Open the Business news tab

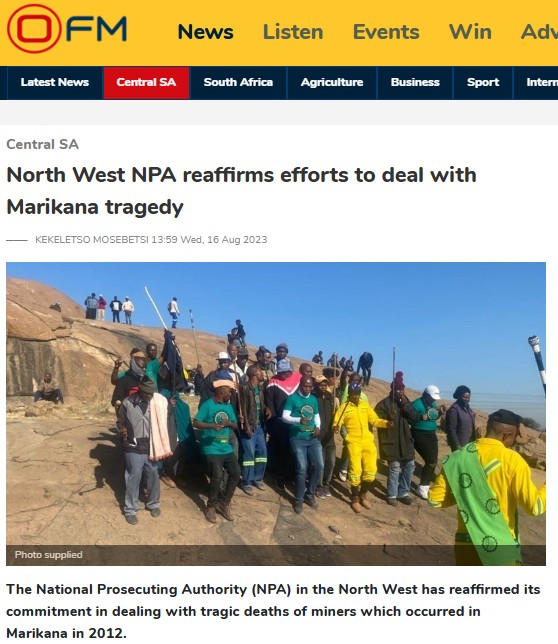pyautogui.click(x=415, y=83)
